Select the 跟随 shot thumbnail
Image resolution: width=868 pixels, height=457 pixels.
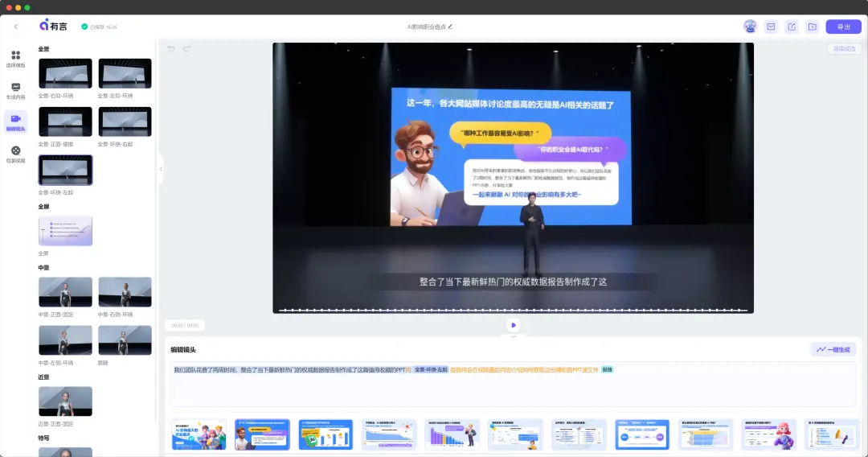125,340
